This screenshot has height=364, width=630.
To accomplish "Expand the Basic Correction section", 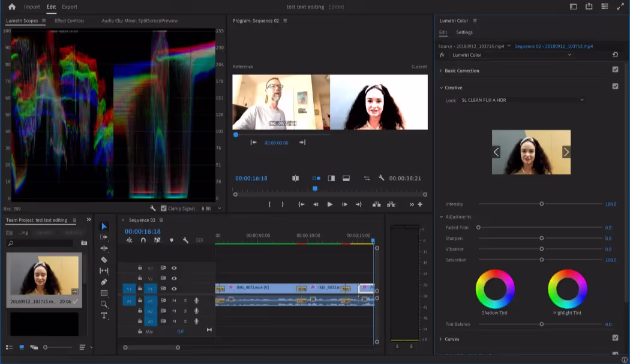I will coord(440,71).
